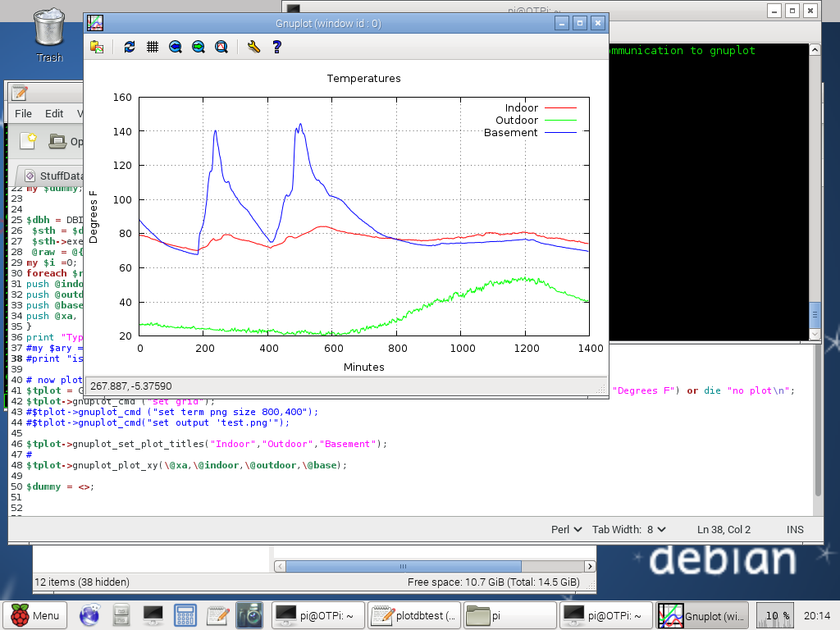Open the File menu in text editor

click(x=23, y=113)
